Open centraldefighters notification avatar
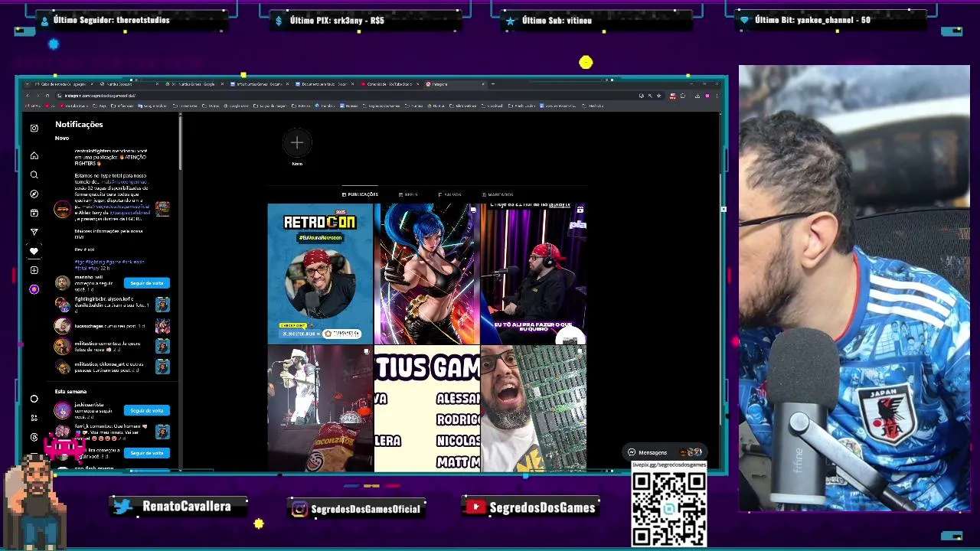The width and height of the screenshot is (980, 551). [x=62, y=208]
